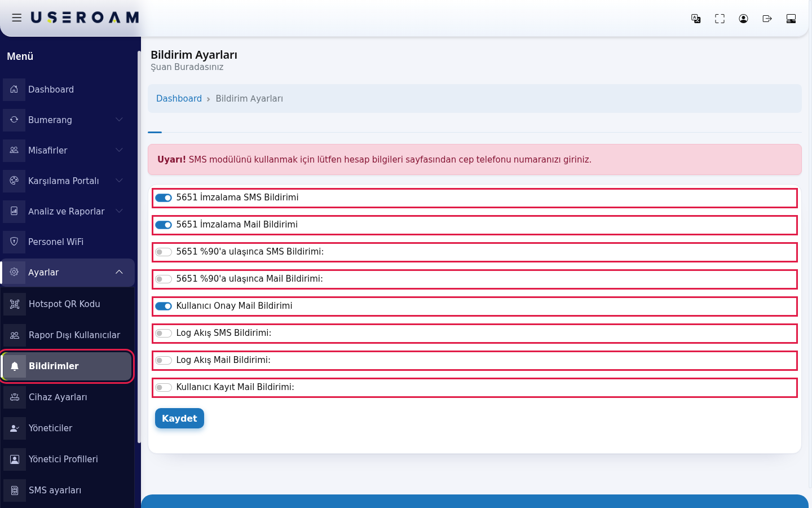Turn off Kullanıcı Onay Mail Bildirimi switch
812x508 pixels.
(164, 306)
